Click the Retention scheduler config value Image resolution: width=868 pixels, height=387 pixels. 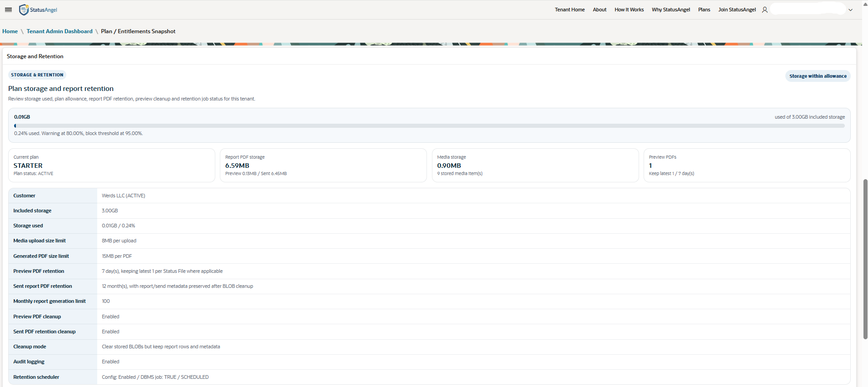point(155,377)
